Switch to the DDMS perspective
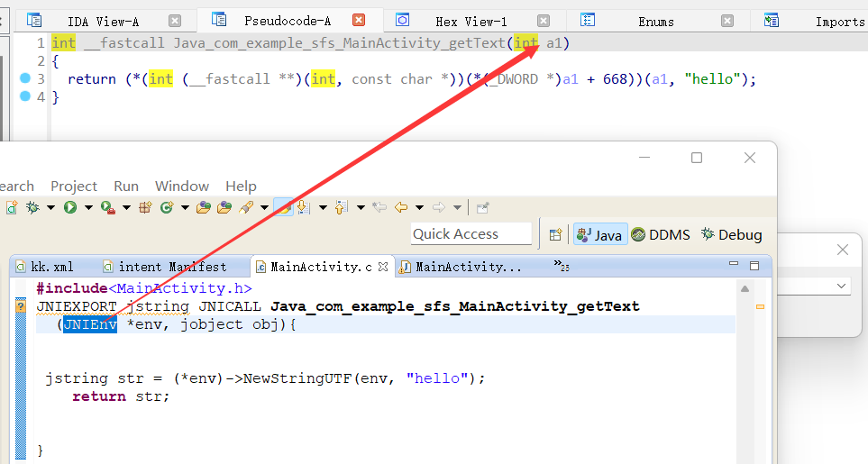This screenshot has width=868, height=464. (x=661, y=235)
